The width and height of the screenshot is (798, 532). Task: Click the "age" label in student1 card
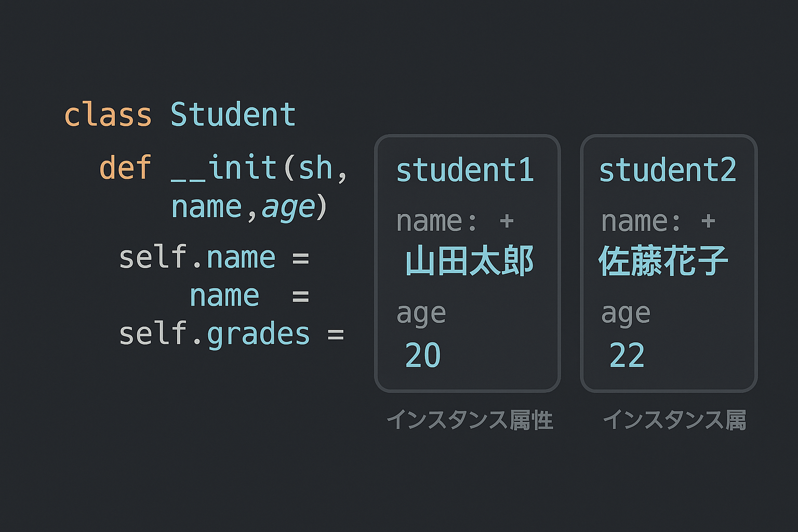(421, 313)
